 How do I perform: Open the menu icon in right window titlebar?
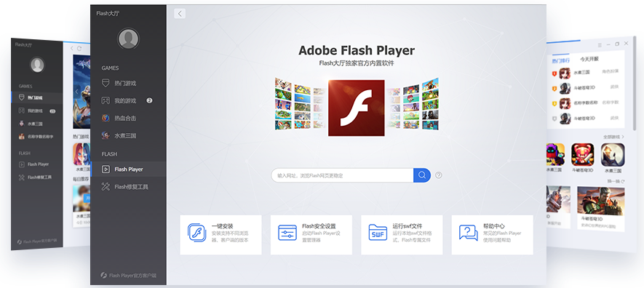pyautogui.click(x=600, y=44)
